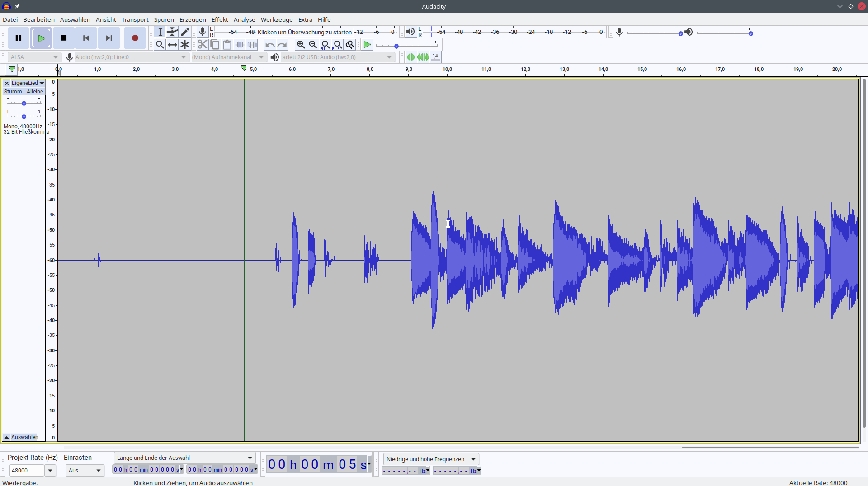
Task: Select the Draw pencil tool
Action: tap(185, 32)
